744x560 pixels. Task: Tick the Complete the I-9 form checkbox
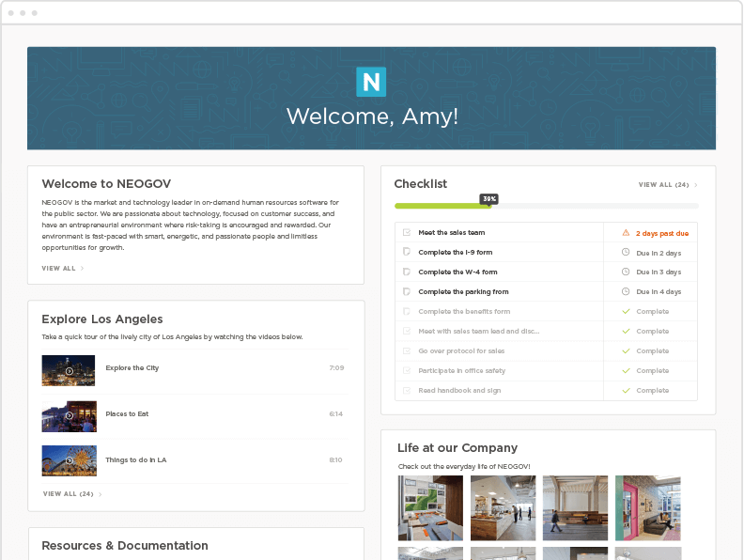[x=407, y=253]
